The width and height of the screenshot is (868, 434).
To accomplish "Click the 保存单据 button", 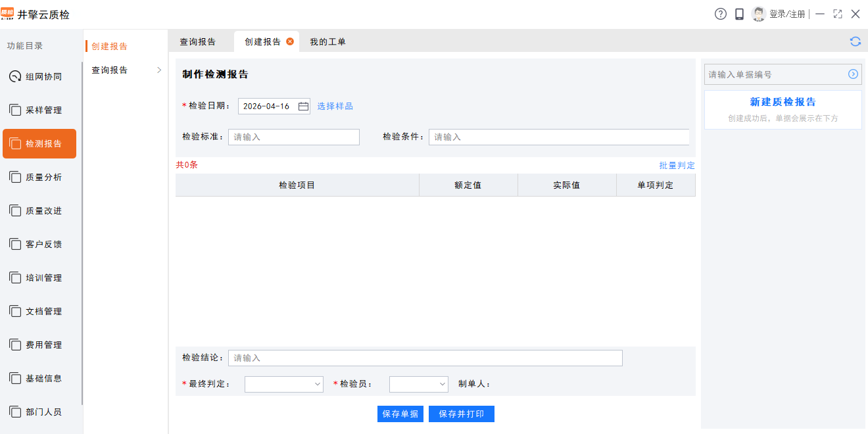I will pos(400,414).
